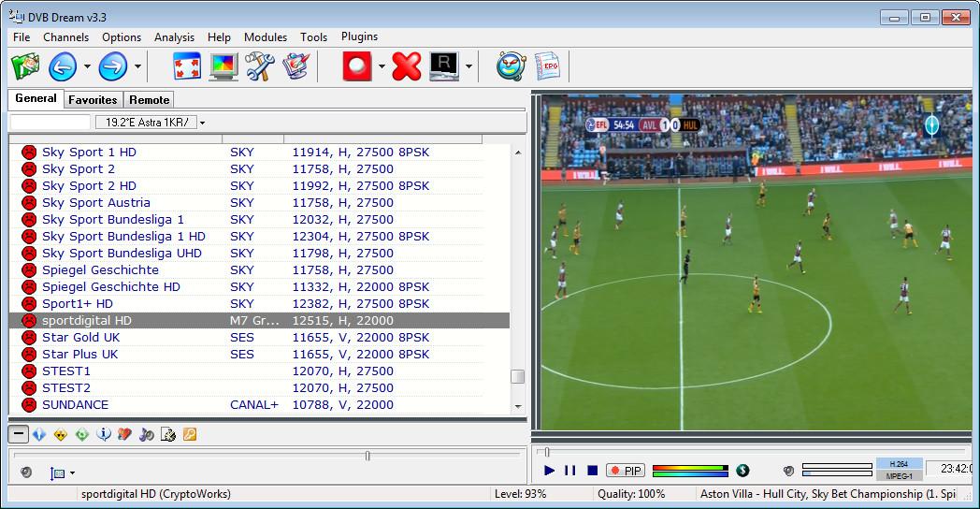
Task: Go to previous channel with back arrow
Action: (63, 66)
